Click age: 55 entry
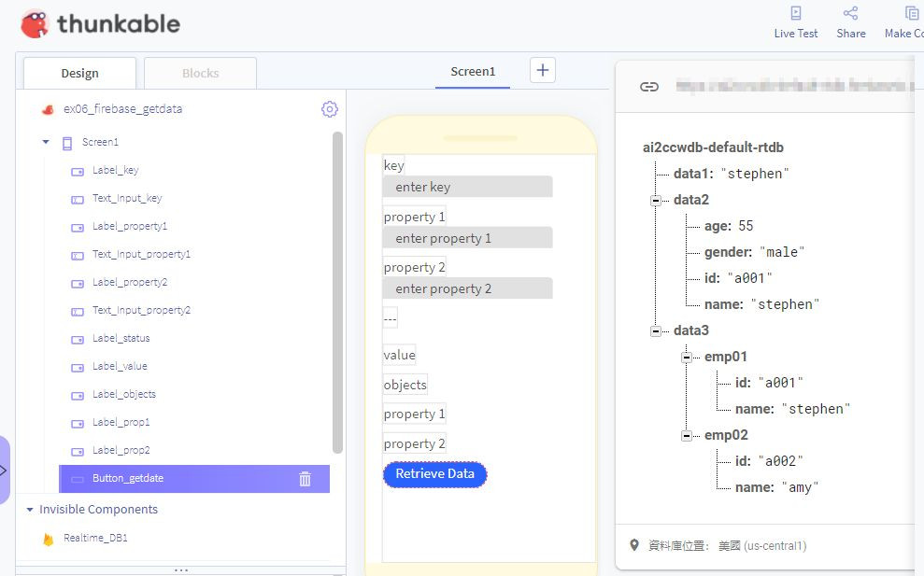Image resolution: width=924 pixels, height=576 pixels. (729, 226)
